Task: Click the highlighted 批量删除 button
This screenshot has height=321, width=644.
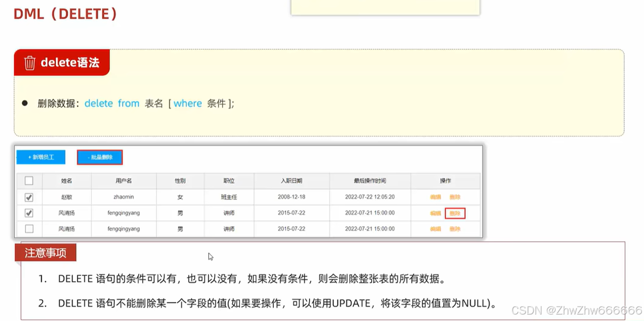Action: click(99, 157)
